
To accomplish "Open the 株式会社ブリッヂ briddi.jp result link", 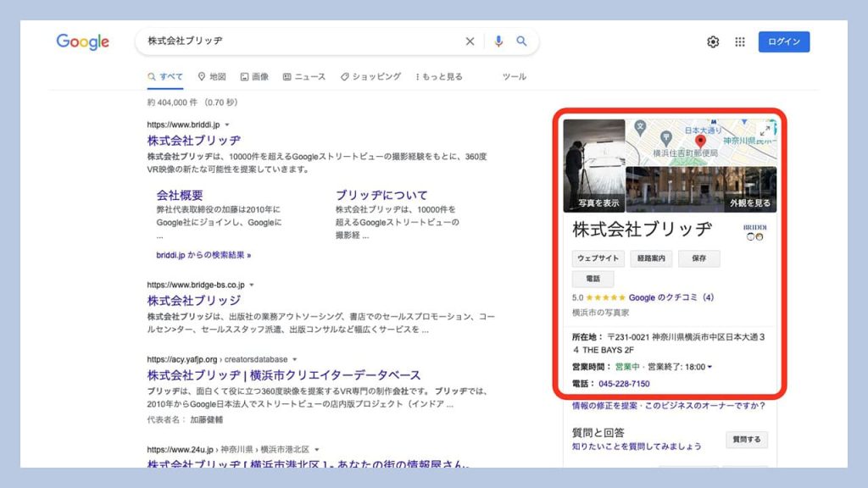I will click(193, 141).
